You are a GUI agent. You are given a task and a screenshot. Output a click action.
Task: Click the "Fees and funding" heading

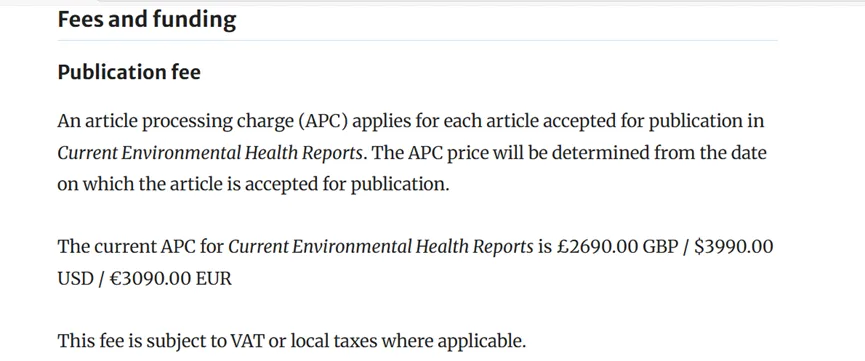pos(147,20)
